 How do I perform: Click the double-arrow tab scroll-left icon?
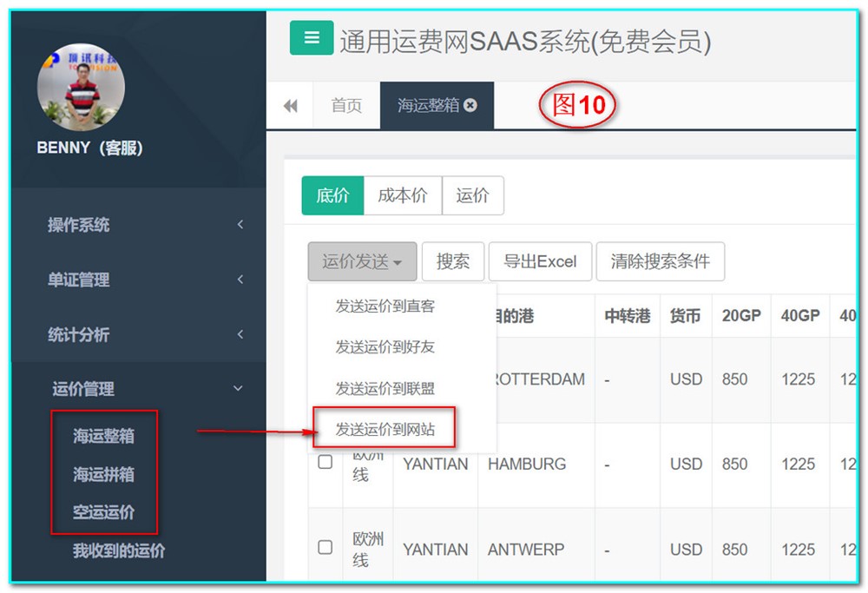pyautogui.click(x=290, y=106)
